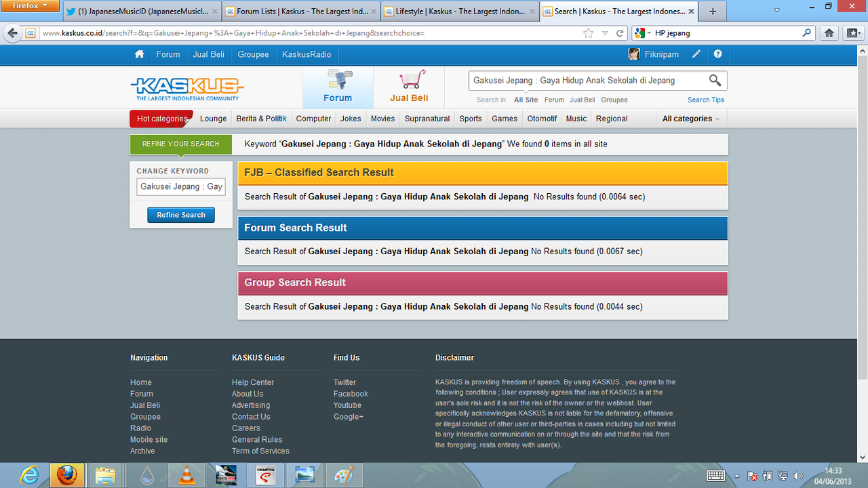Viewport: 868px width, 488px height.
Task: Click the Change Keyword input field
Action: tap(181, 186)
